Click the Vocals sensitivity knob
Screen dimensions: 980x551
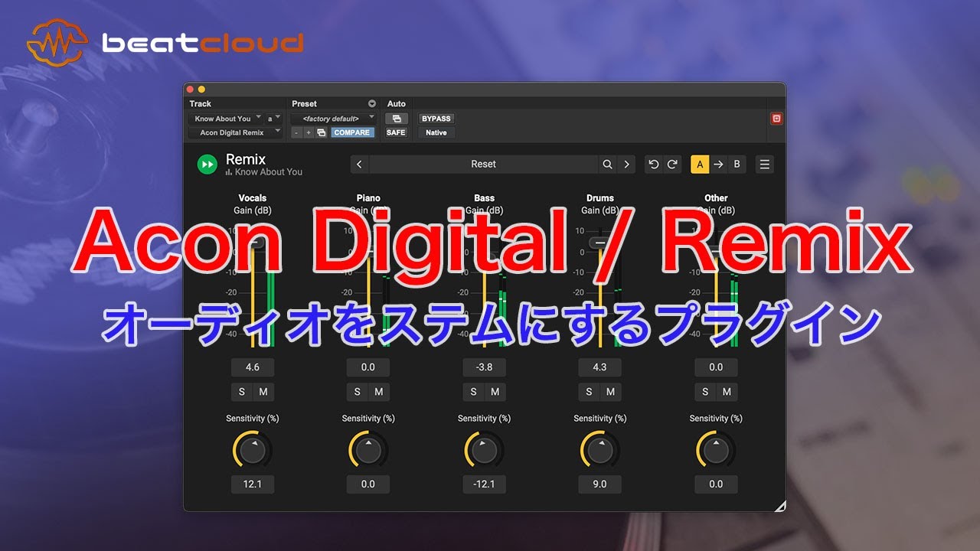click(253, 450)
